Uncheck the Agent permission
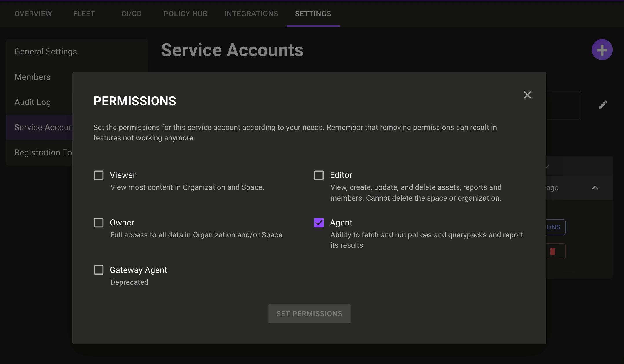This screenshot has height=364, width=624. click(319, 223)
